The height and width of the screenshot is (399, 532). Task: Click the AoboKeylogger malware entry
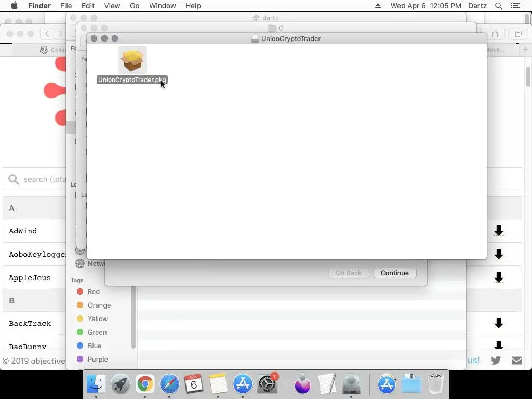(x=37, y=255)
